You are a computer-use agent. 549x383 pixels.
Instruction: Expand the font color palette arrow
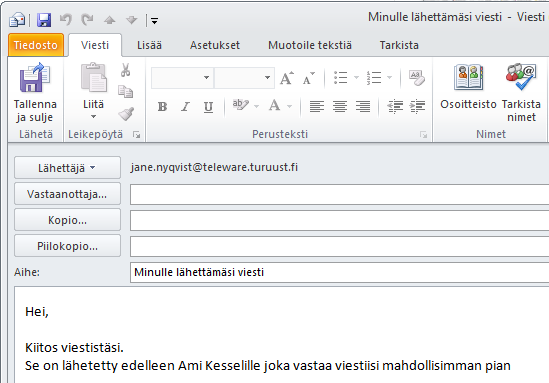click(290, 106)
